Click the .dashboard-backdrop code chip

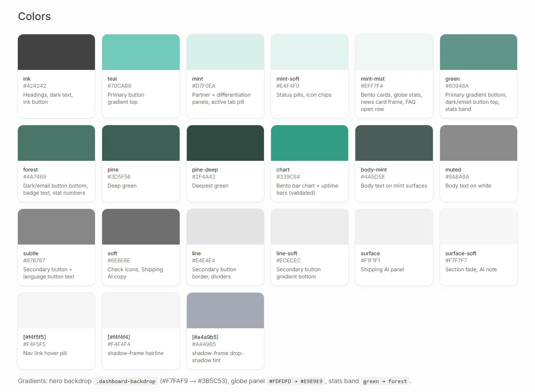coord(126,381)
